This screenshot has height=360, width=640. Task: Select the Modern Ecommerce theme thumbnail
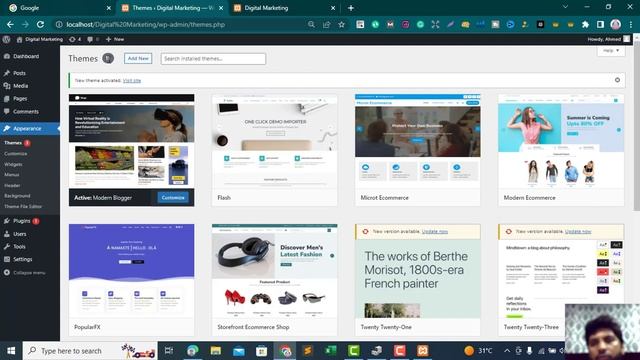coord(561,141)
